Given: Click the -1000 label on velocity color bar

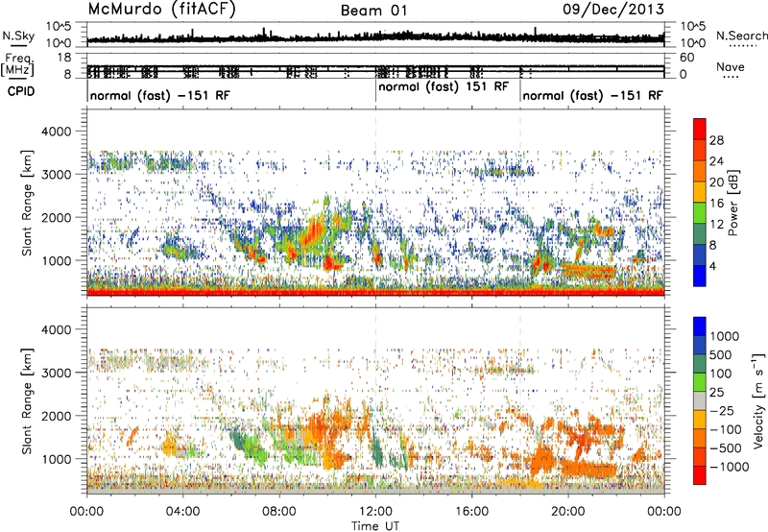Looking at the screenshot, I should (x=729, y=467).
